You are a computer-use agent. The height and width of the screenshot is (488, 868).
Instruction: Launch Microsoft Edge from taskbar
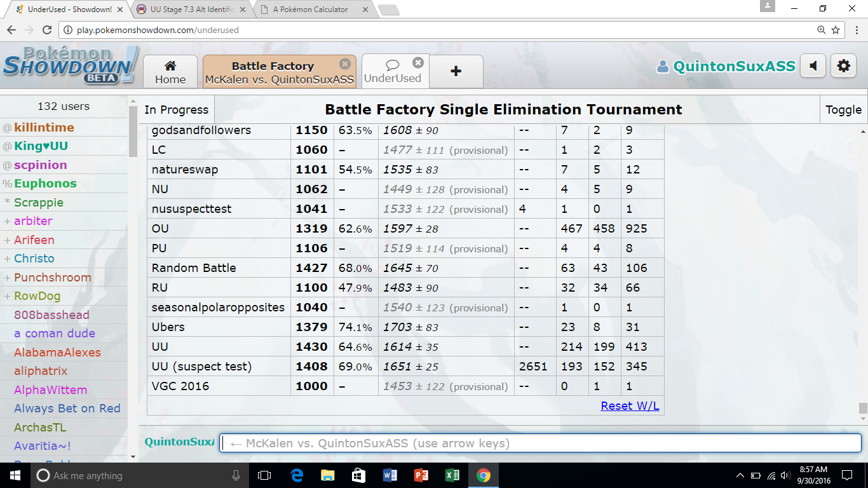pos(297,475)
